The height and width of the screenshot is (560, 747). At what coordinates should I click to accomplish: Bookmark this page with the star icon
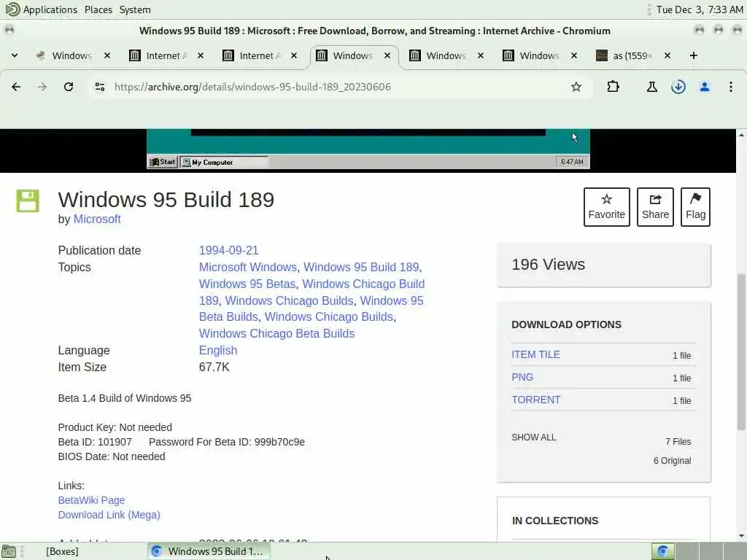576,87
